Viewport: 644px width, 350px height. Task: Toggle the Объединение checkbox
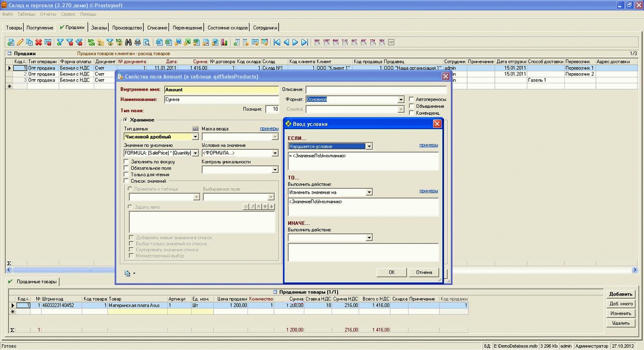412,106
